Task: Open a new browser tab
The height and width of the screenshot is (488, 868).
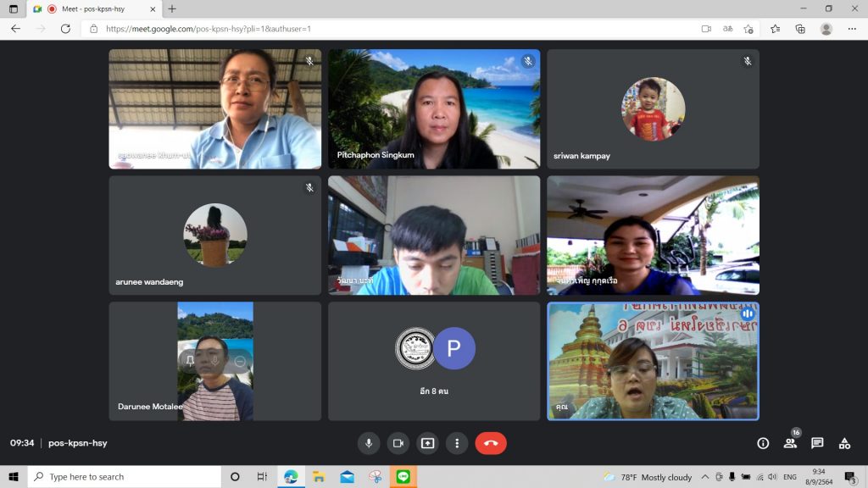Action: pos(172,8)
